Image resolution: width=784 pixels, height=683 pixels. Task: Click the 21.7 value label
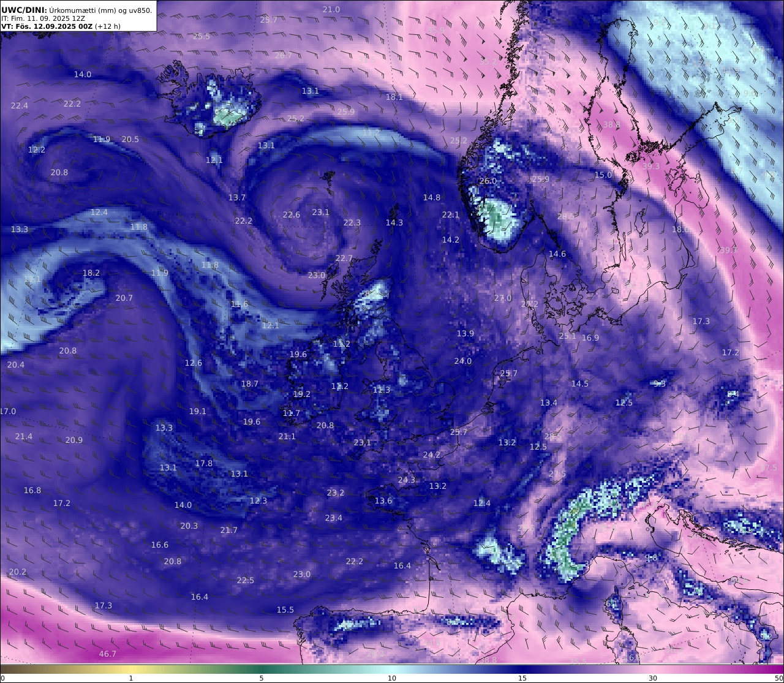[229, 530]
